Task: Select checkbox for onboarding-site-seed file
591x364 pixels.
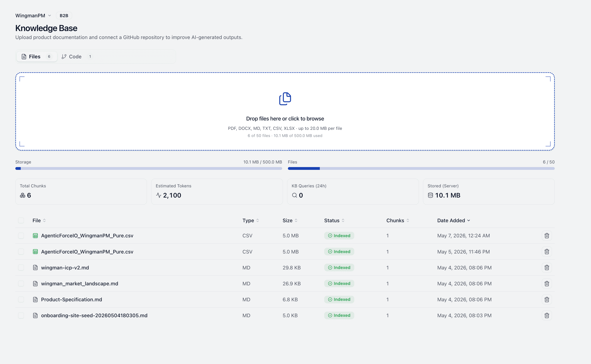Action: pyautogui.click(x=21, y=315)
